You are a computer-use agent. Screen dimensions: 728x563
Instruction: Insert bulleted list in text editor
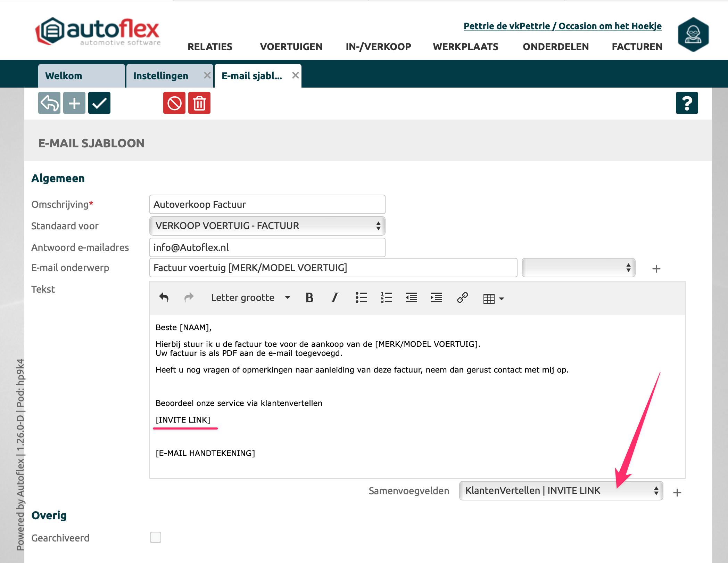point(361,298)
